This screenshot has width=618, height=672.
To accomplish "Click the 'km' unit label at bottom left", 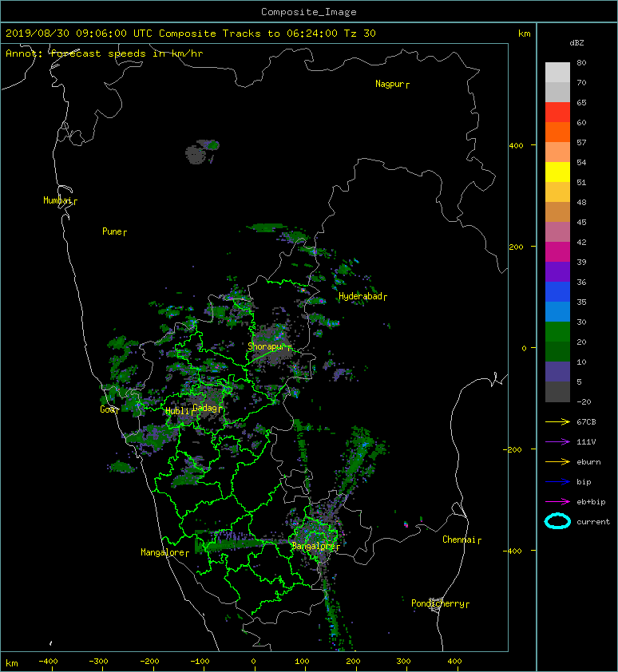I will point(12,663).
